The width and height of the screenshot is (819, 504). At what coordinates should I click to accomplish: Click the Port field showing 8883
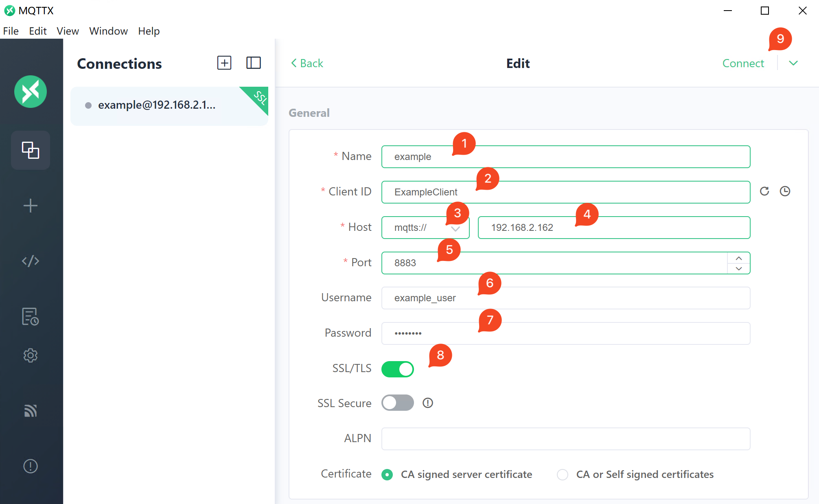tap(554, 263)
